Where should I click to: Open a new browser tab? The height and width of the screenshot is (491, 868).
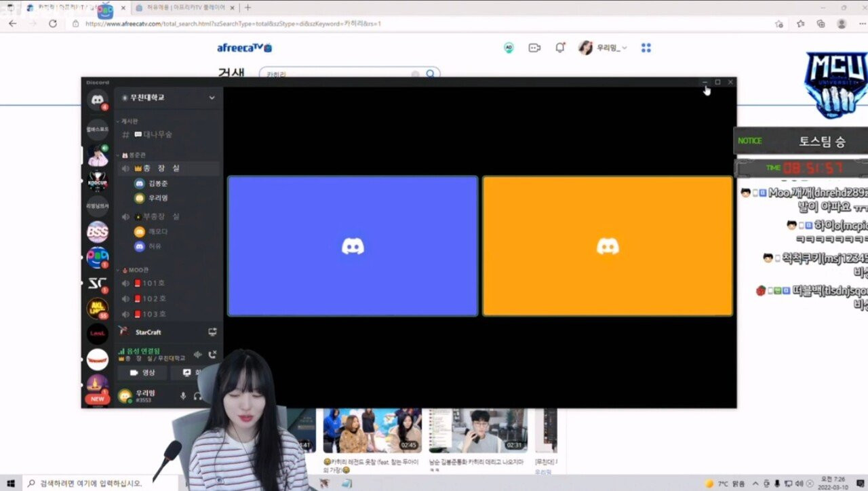click(248, 7)
